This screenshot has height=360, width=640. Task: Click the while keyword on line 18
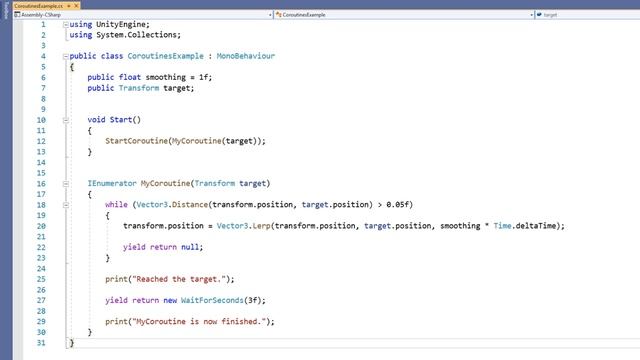click(116, 205)
